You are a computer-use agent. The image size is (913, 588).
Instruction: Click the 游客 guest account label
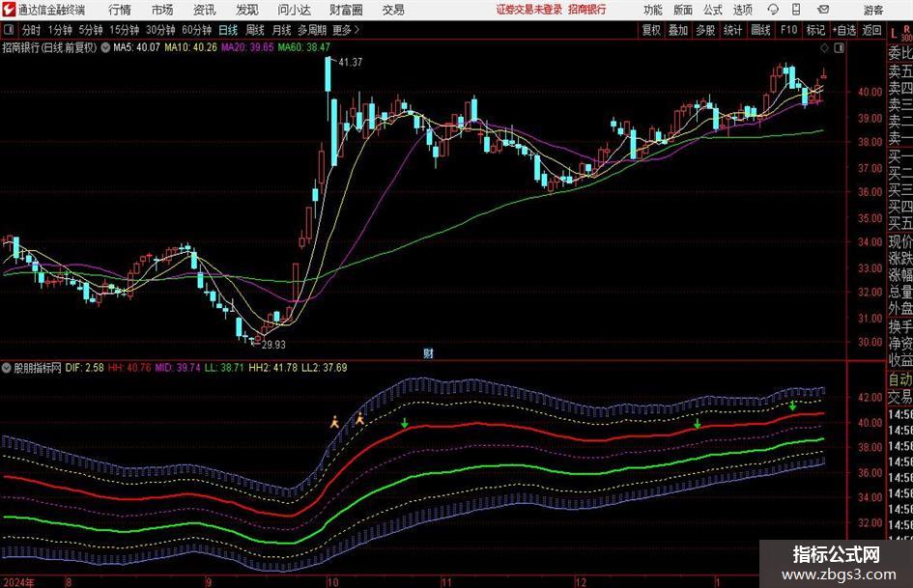(872, 10)
